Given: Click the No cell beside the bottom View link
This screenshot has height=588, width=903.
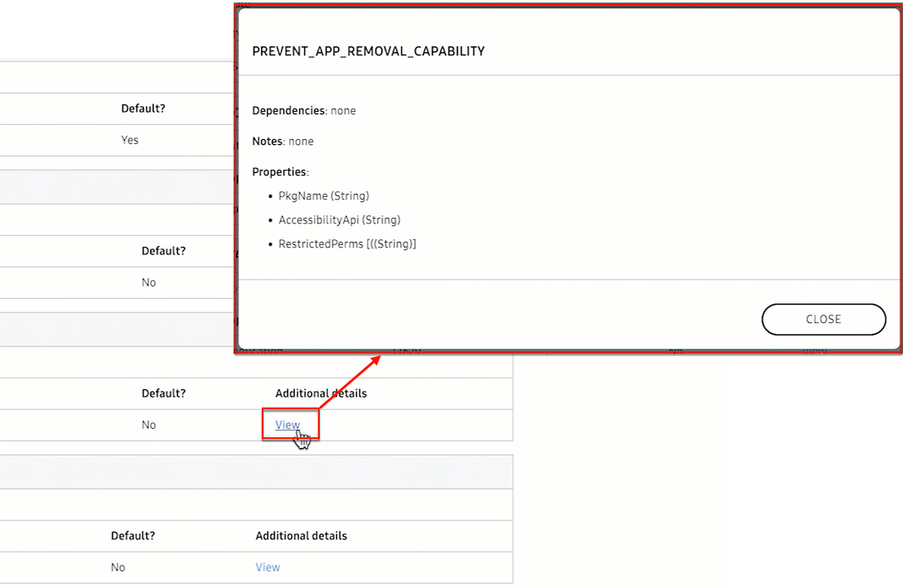Looking at the screenshot, I should (x=118, y=567).
